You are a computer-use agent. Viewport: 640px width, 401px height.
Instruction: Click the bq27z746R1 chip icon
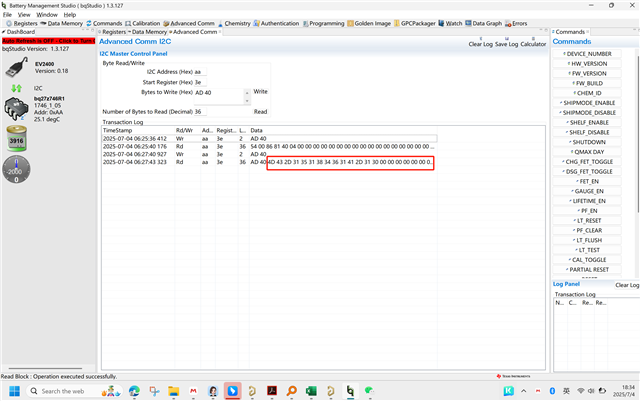[16, 109]
